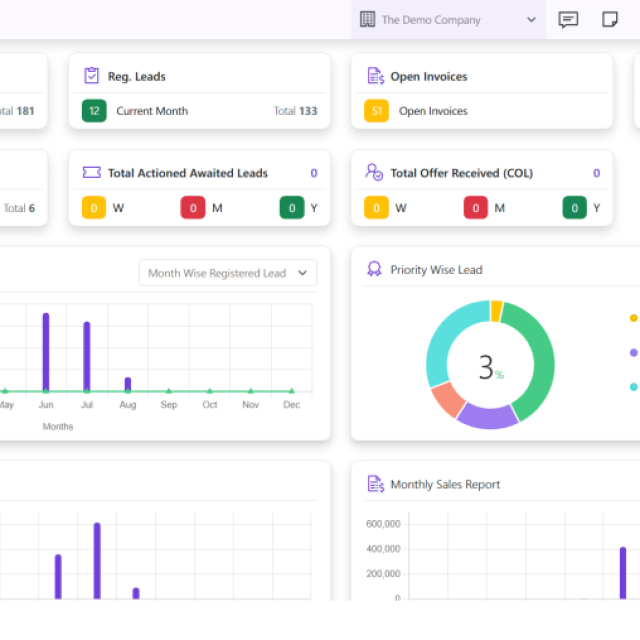Click Total Actioned Awaited Leads count 0
640x640 pixels.
(314, 173)
